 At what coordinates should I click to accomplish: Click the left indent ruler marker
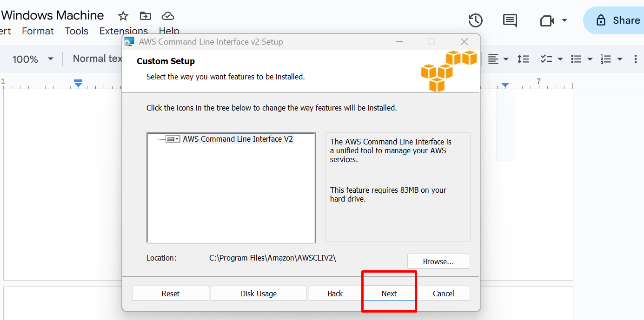point(78,84)
